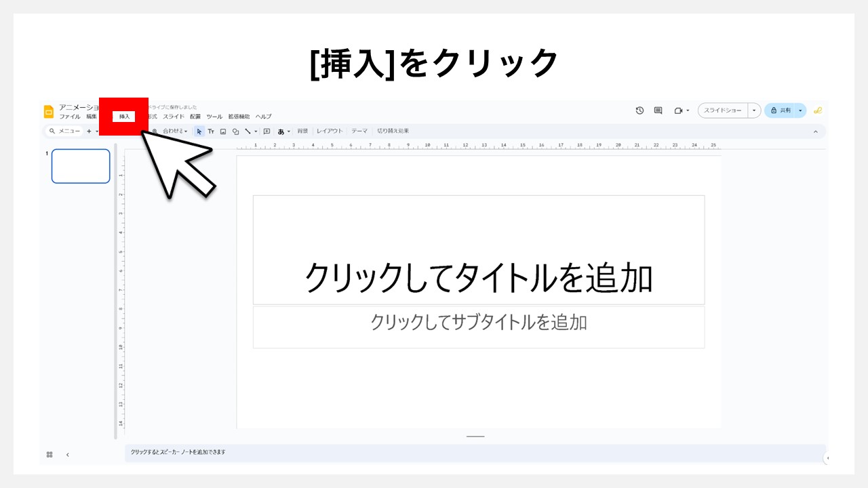Screen dimensions: 868x488
Task: Select the line drawing tool
Action: (248, 131)
